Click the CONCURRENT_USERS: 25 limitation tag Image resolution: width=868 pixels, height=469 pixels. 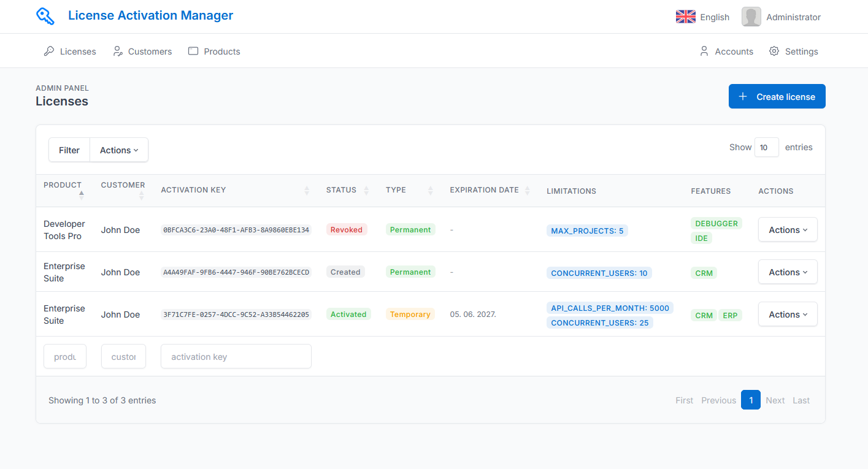tap(600, 323)
